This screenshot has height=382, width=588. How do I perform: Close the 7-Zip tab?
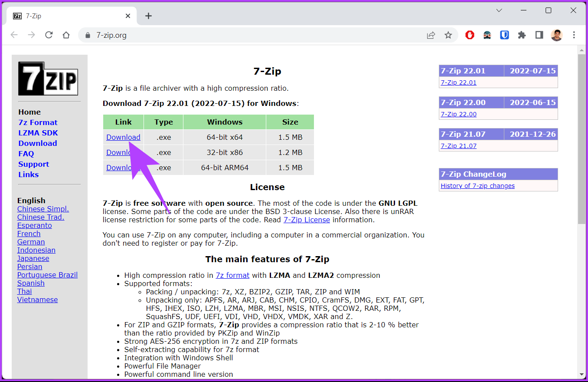(128, 16)
